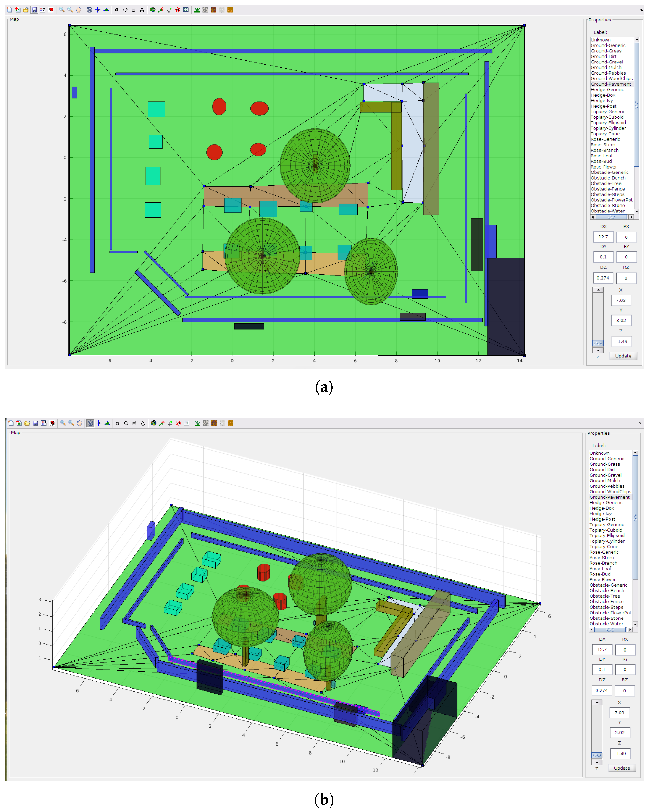This screenshot has width=649, height=812.
Task: Add a cone shape from bottom toolbar
Action: [x=143, y=423]
